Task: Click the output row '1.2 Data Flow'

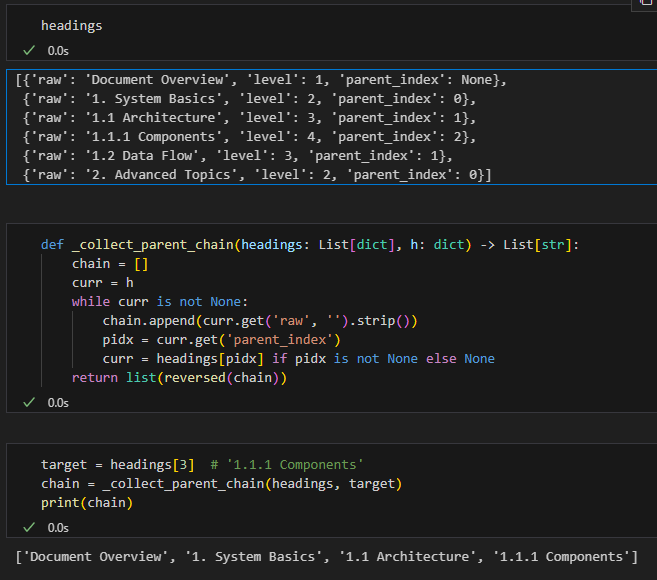Action: coord(238,156)
